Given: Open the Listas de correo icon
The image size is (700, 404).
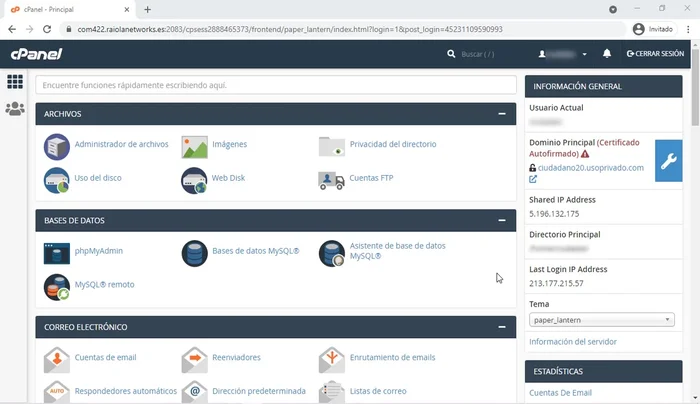Looking at the screenshot, I should pyautogui.click(x=332, y=392).
